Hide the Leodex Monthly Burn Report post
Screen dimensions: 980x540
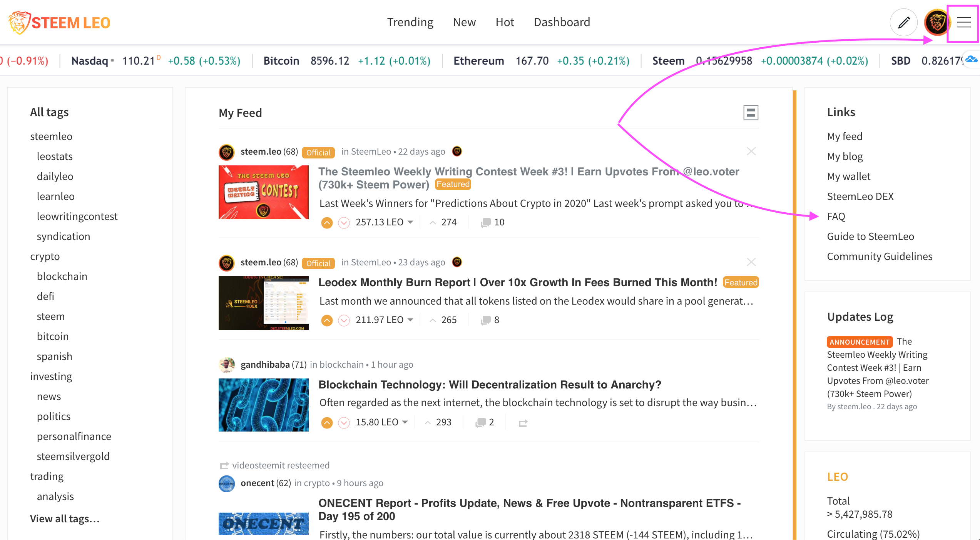coord(751,262)
